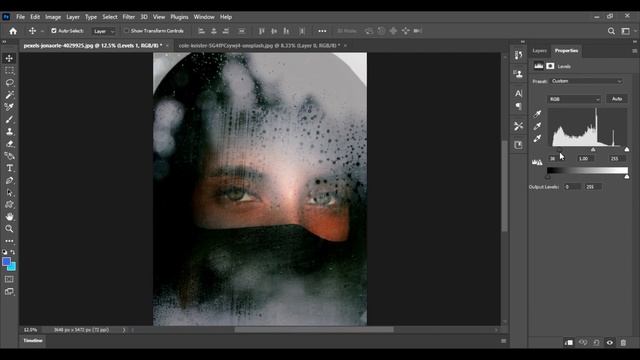Screen dimensions: 640x360
Task: Click the Auto button in Levels
Action: [617, 99]
